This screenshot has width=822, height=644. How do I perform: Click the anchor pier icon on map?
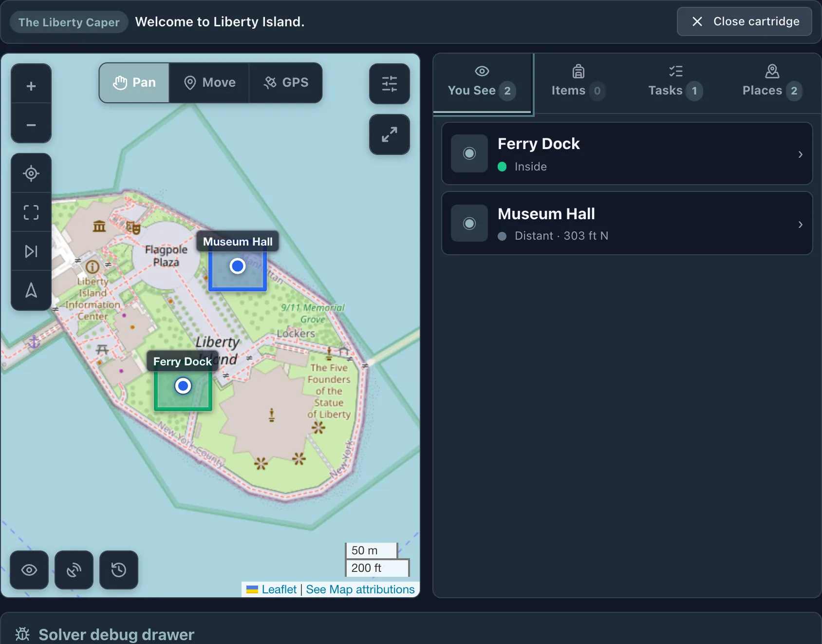click(34, 342)
